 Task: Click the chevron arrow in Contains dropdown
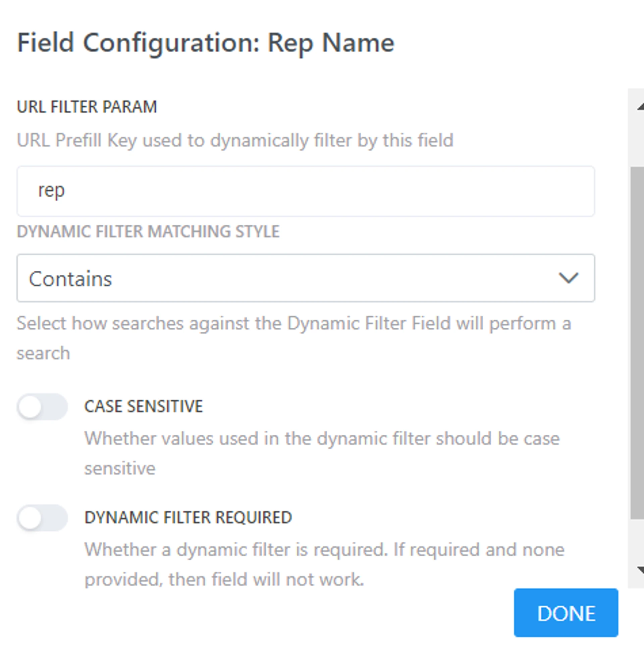[568, 278]
